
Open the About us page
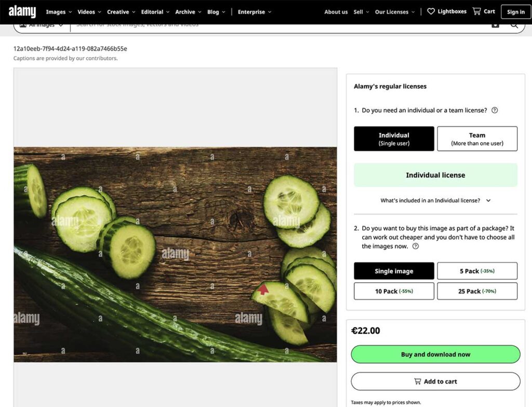[336, 12]
